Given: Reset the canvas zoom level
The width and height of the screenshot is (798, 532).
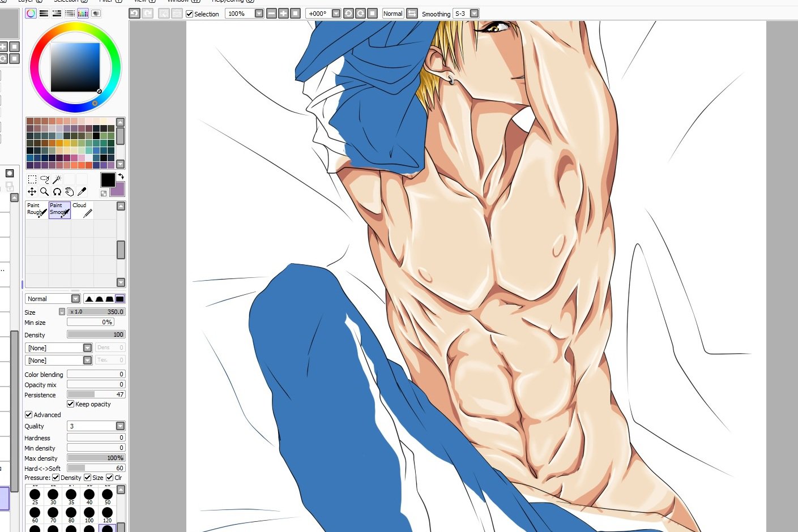Looking at the screenshot, I should pyautogui.click(x=295, y=13).
